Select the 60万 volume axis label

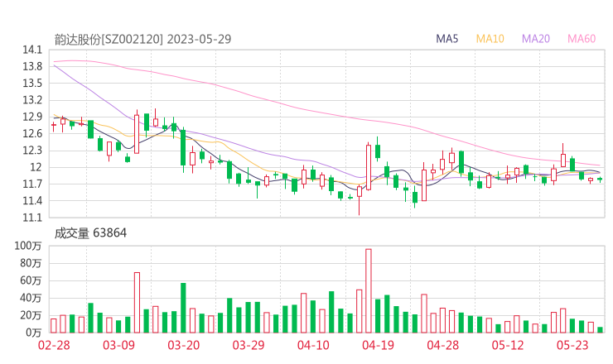coord(31,280)
